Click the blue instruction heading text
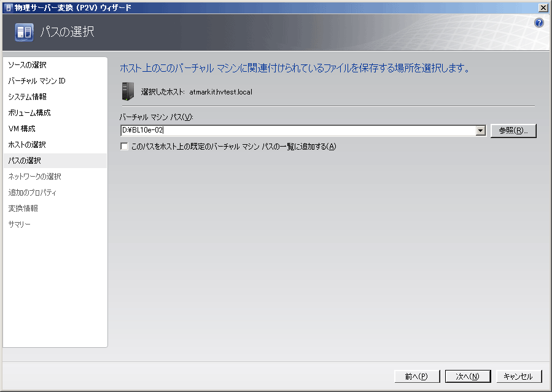This screenshot has width=552, height=392. click(x=295, y=68)
